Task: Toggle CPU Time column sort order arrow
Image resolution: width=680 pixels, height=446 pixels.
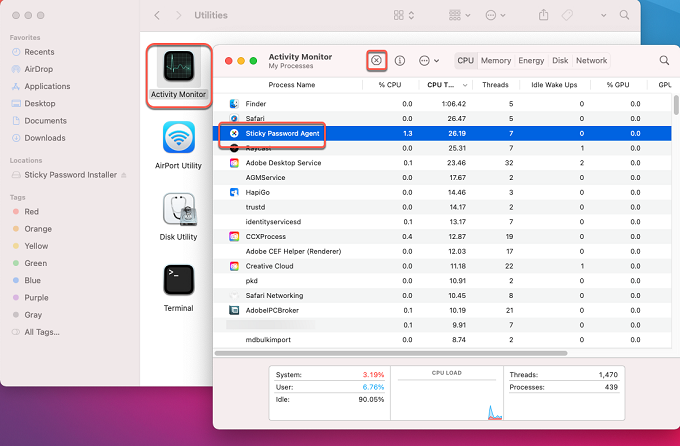Action: coord(465,85)
